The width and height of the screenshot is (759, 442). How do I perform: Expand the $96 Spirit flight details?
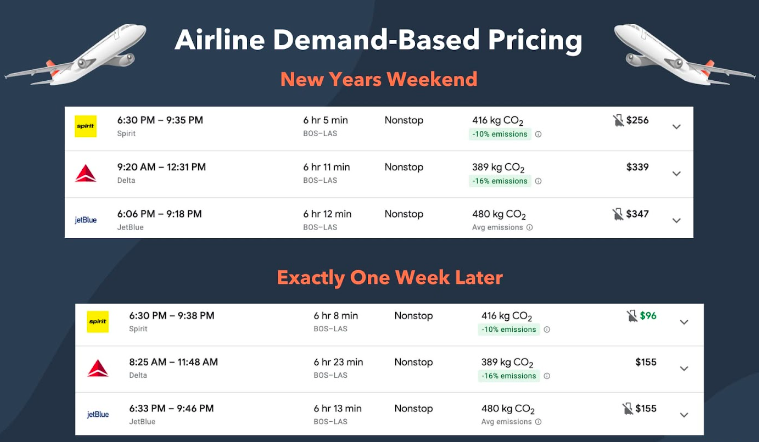pyautogui.click(x=684, y=322)
